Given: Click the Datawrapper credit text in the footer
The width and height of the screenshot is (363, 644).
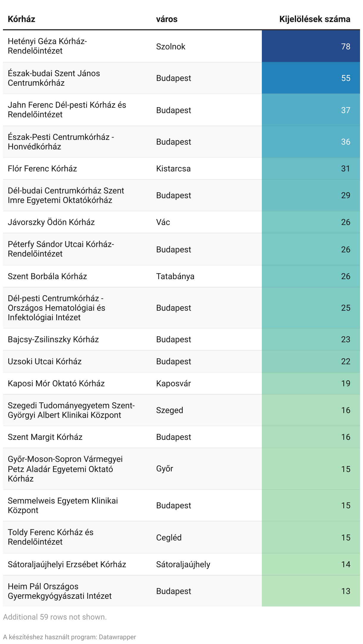Looking at the screenshot, I should point(69,637).
